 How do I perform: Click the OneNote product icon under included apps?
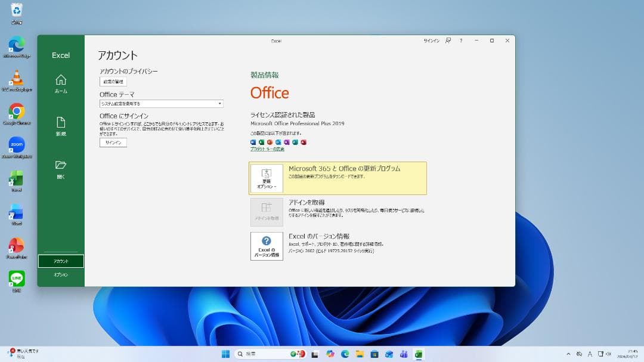[x=287, y=142]
